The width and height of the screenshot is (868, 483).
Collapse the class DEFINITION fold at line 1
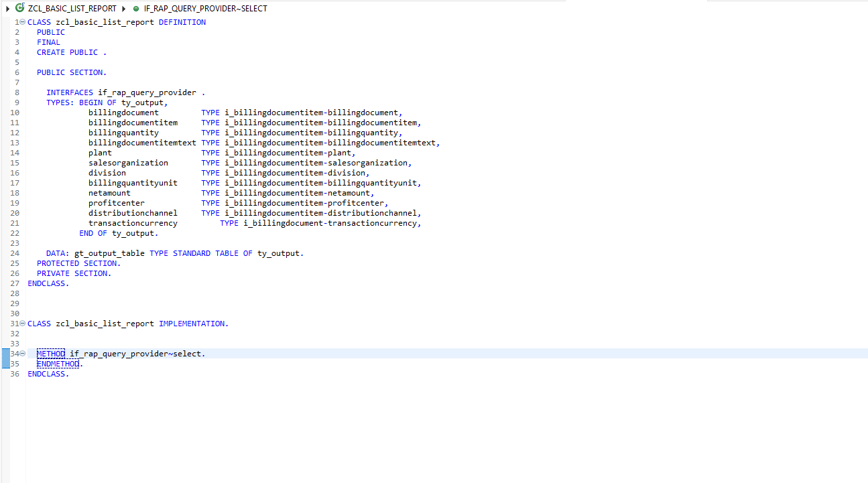click(23, 22)
